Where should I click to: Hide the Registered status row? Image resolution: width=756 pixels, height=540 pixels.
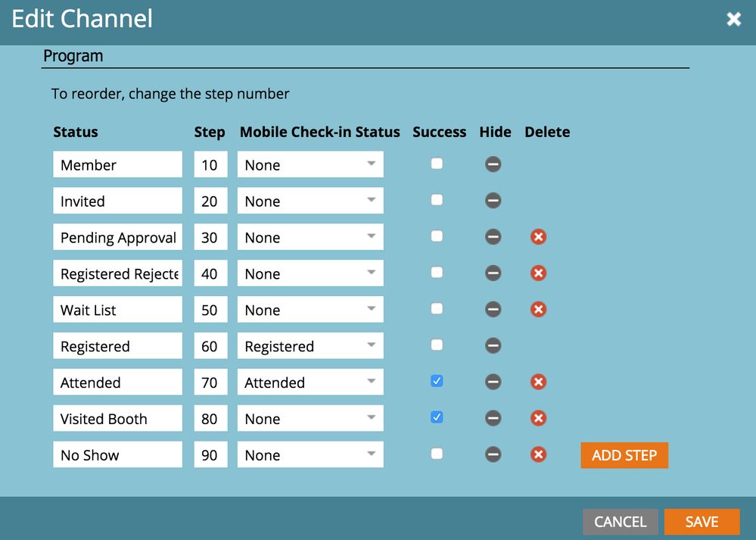point(493,345)
